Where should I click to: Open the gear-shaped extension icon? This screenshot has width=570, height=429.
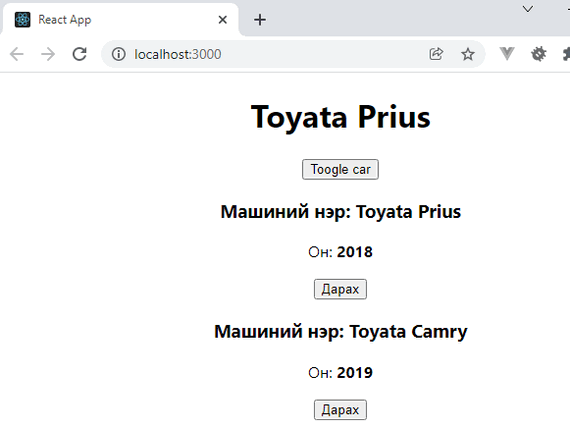pos(539,54)
